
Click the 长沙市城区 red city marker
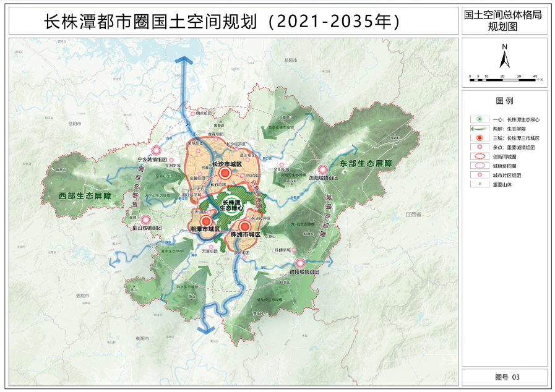(x=225, y=173)
